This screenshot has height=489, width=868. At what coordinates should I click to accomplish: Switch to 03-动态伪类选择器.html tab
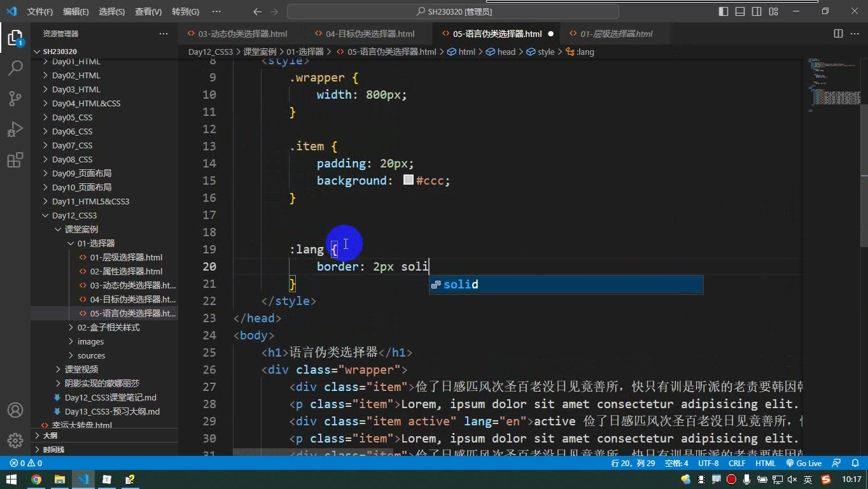(242, 34)
